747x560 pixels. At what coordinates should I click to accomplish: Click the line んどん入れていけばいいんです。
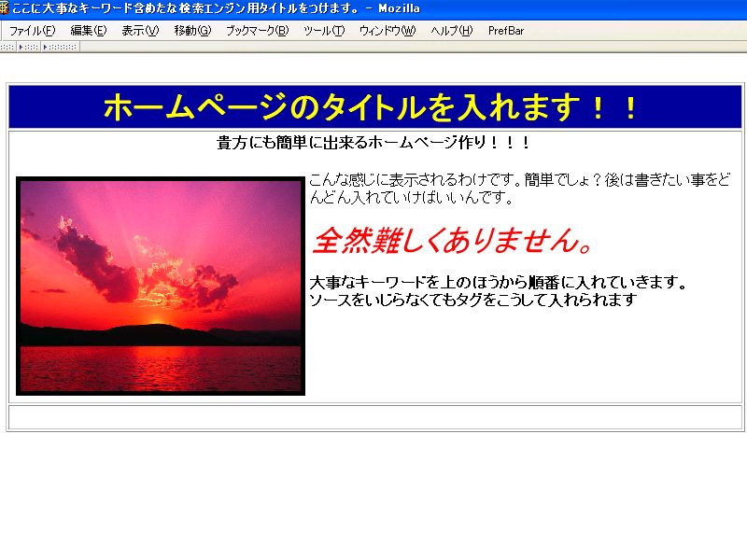tap(411, 197)
